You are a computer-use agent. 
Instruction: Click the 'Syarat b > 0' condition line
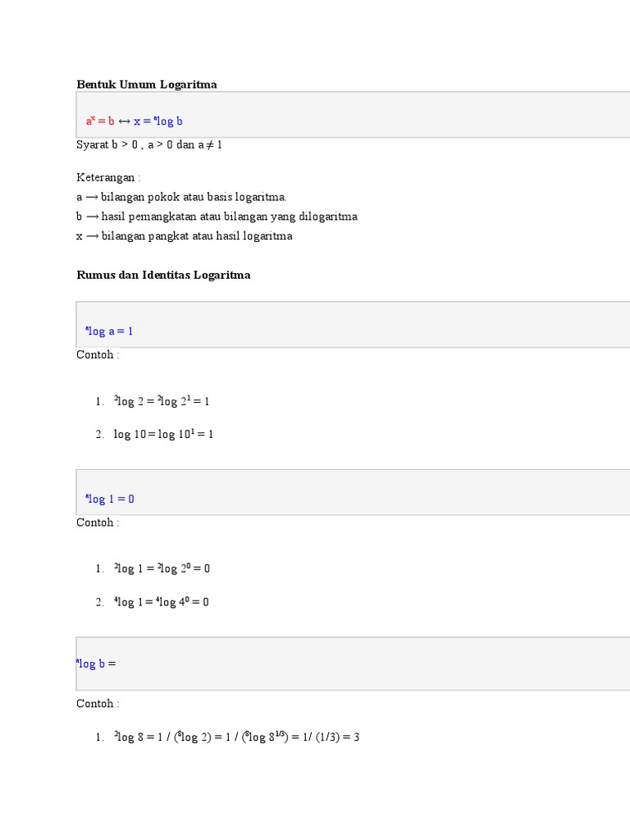point(149,144)
